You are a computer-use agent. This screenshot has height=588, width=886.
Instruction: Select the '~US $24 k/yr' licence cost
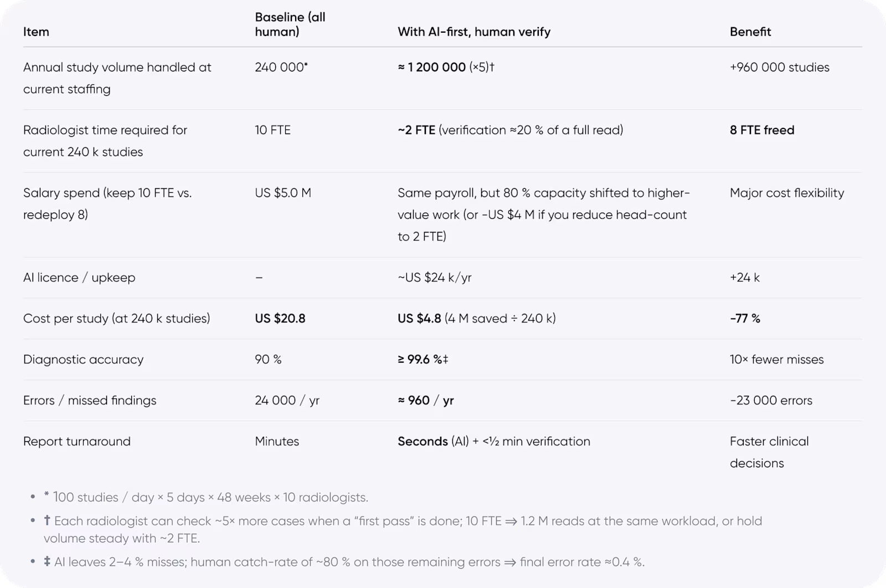point(435,277)
